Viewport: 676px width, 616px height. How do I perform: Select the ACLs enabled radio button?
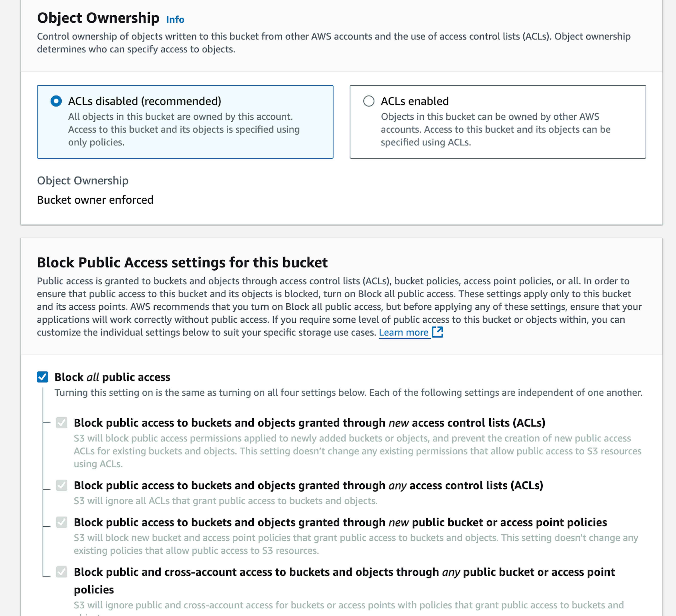(369, 101)
